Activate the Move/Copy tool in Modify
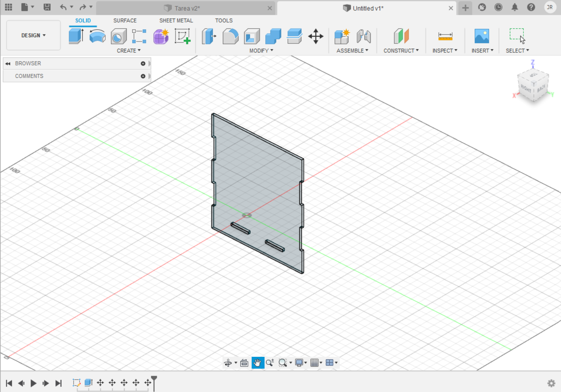Screen dimensions: 561x392 [316, 36]
